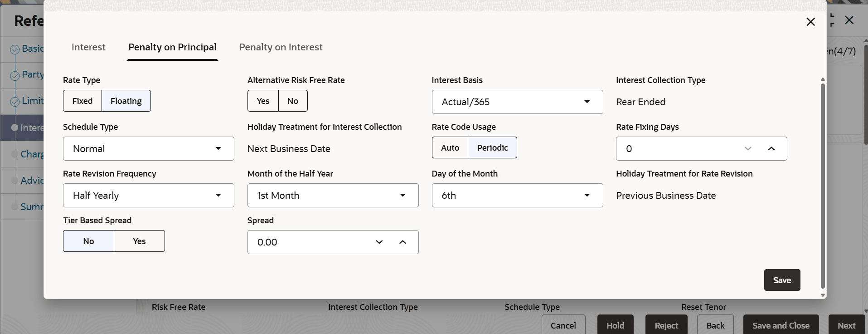
Task: Click Save and Close in background window
Action: point(781,325)
